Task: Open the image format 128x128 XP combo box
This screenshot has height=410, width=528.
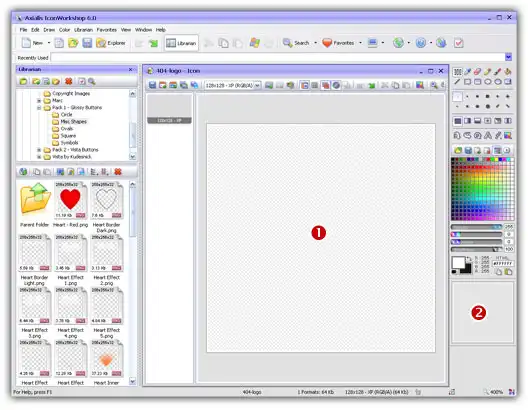Action: coord(232,85)
